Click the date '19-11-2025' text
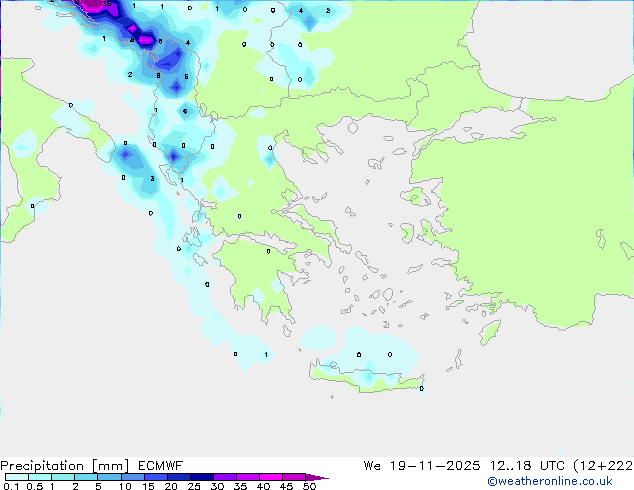634x490 pixels. [435, 466]
